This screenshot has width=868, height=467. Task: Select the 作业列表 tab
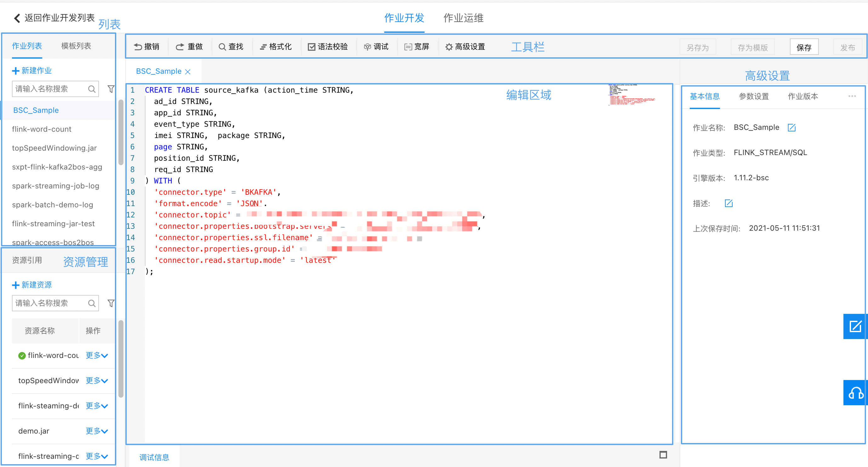(27, 46)
